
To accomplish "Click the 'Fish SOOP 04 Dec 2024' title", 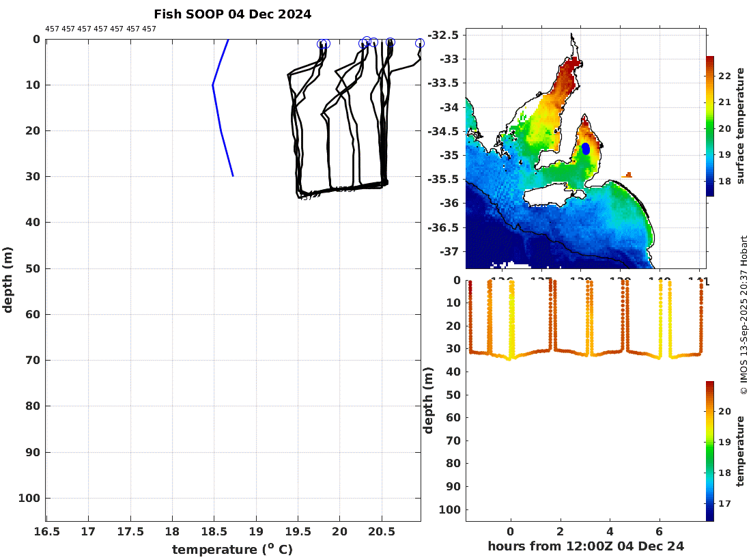I will click(232, 14).
